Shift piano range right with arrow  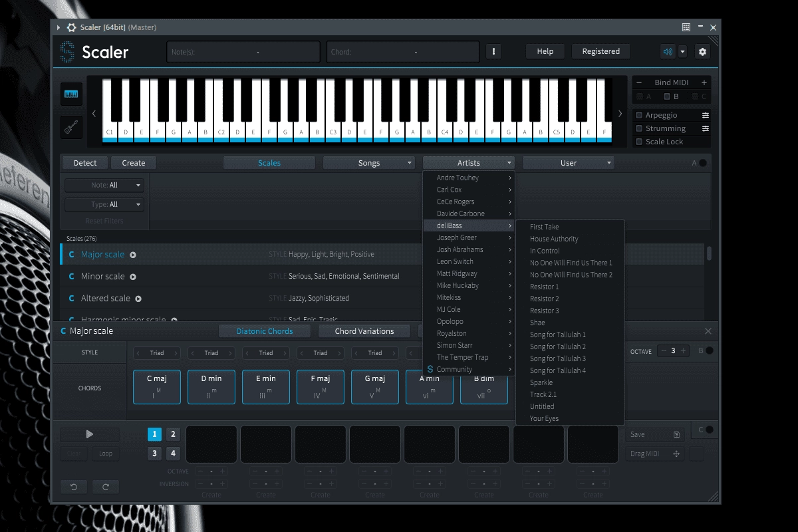[620, 114]
